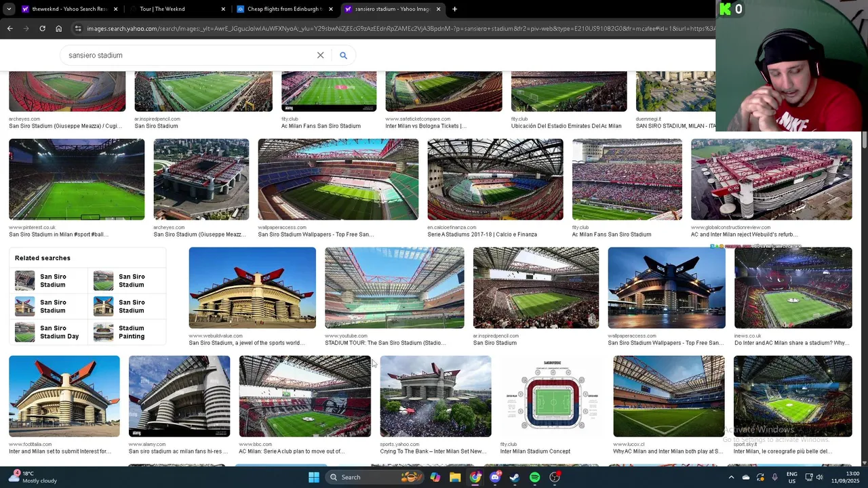Open Windows Start menu
The image size is (868, 488).
coord(313,477)
